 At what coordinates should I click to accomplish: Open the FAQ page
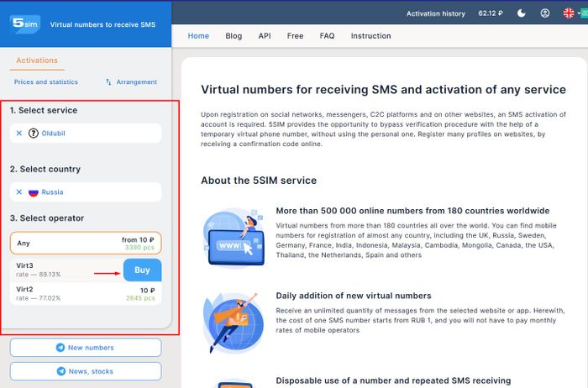pyautogui.click(x=327, y=36)
